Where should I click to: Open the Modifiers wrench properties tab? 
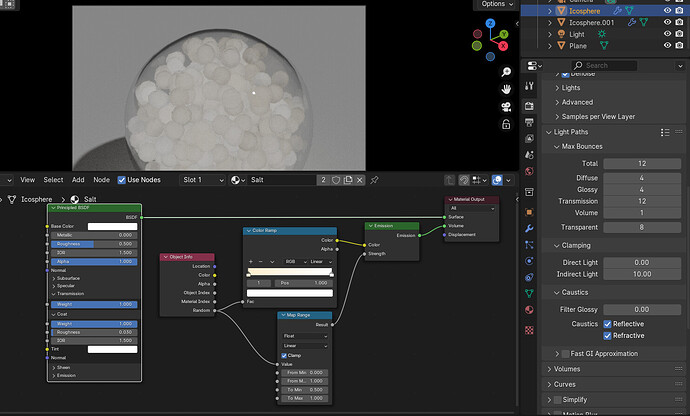coord(529,228)
